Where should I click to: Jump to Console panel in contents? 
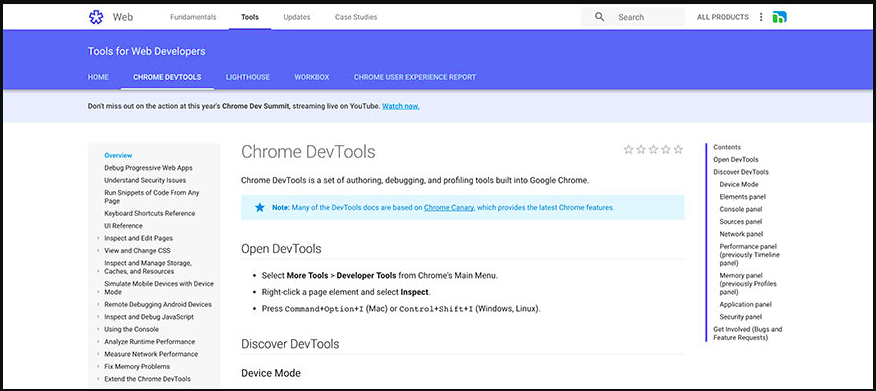click(x=741, y=209)
